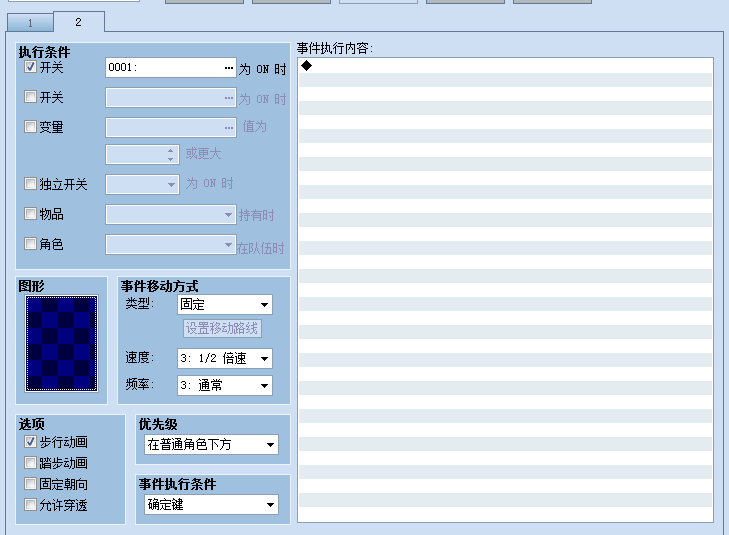Open the 频率 frequency dropdown
The width and height of the screenshot is (729, 535).
click(225, 385)
